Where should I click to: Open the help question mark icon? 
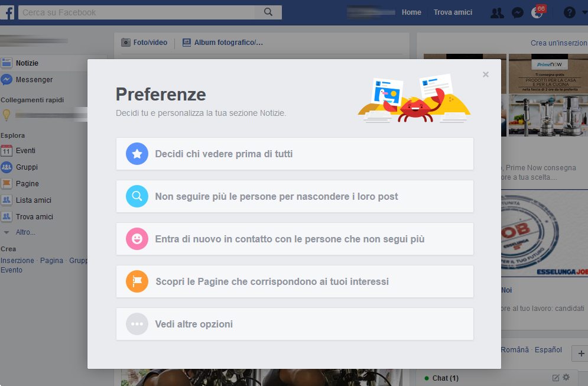569,12
